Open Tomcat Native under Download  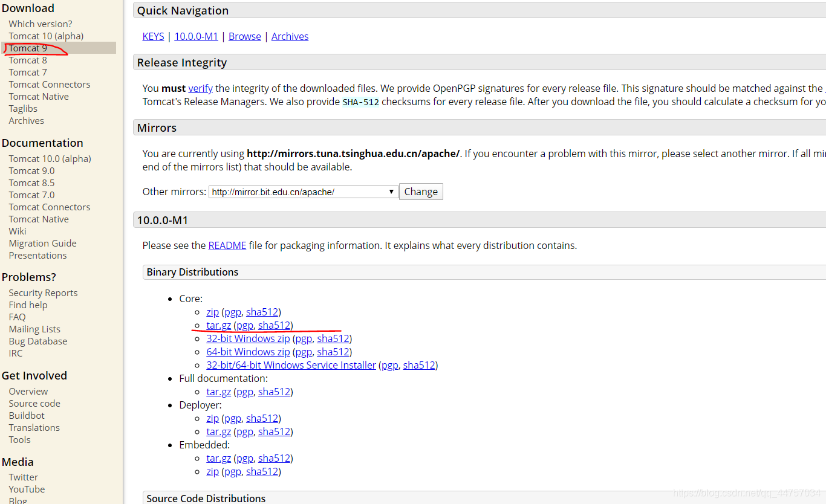click(39, 97)
